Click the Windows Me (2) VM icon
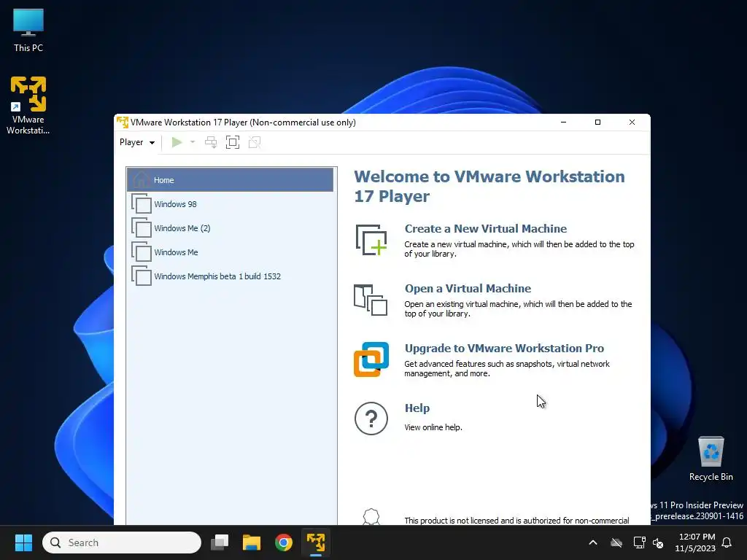The width and height of the screenshot is (747, 560). point(141,228)
